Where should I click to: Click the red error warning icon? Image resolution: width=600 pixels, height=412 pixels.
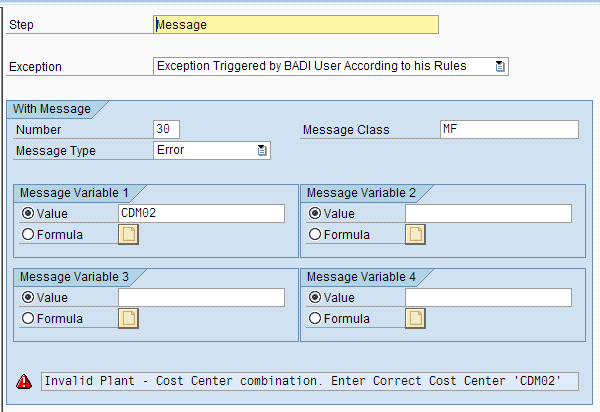tap(24, 381)
